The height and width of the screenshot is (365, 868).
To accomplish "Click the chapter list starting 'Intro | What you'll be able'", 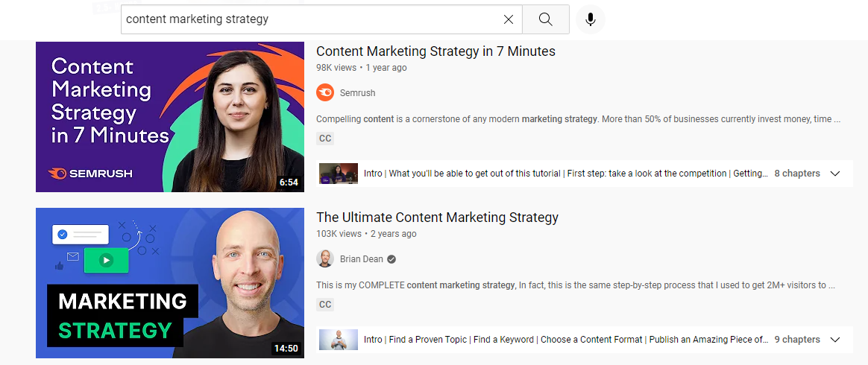I will click(566, 174).
